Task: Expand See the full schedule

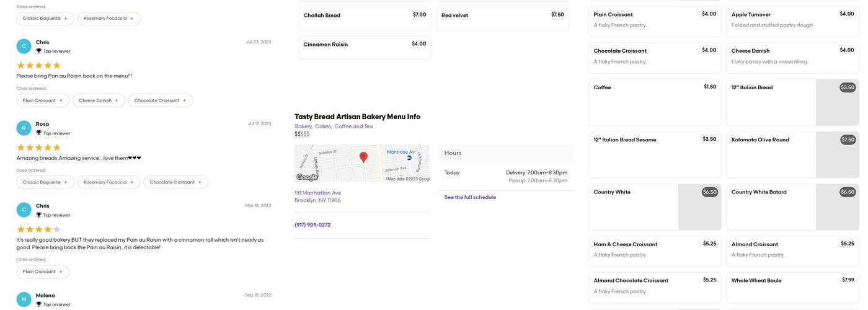Action: (x=470, y=197)
